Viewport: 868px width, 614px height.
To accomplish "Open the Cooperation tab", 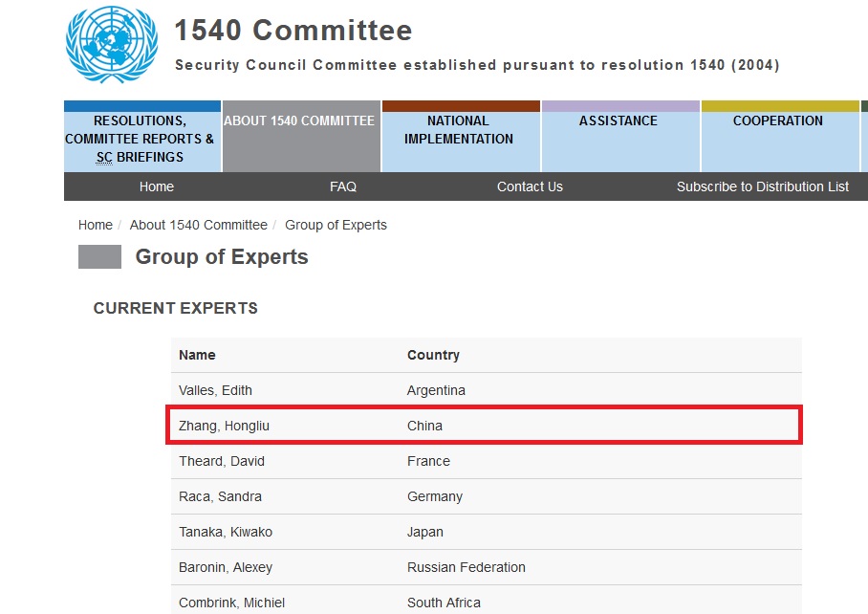I will tap(780, 137).
